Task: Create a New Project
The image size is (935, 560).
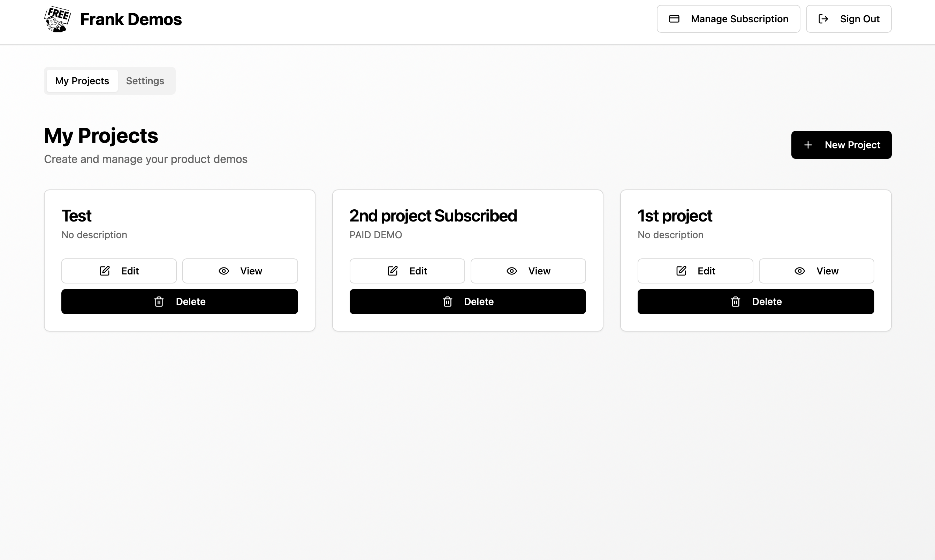Action: [x=841, y=145]
